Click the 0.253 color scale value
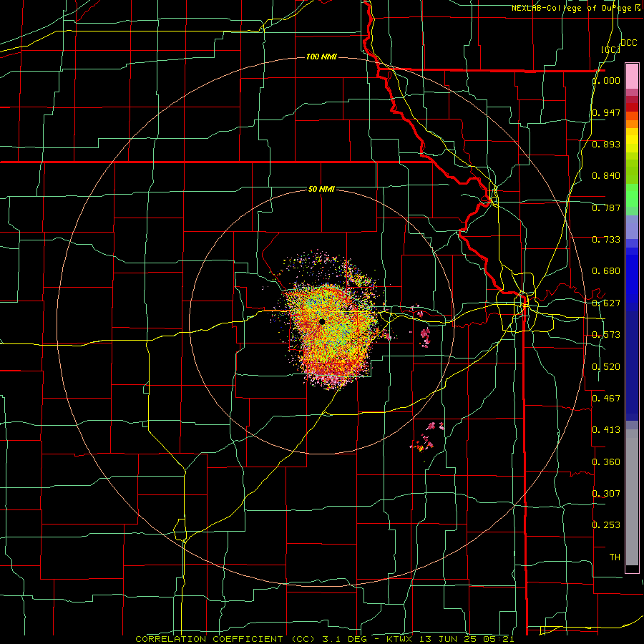The image size is (644, 644). [606, 525]
